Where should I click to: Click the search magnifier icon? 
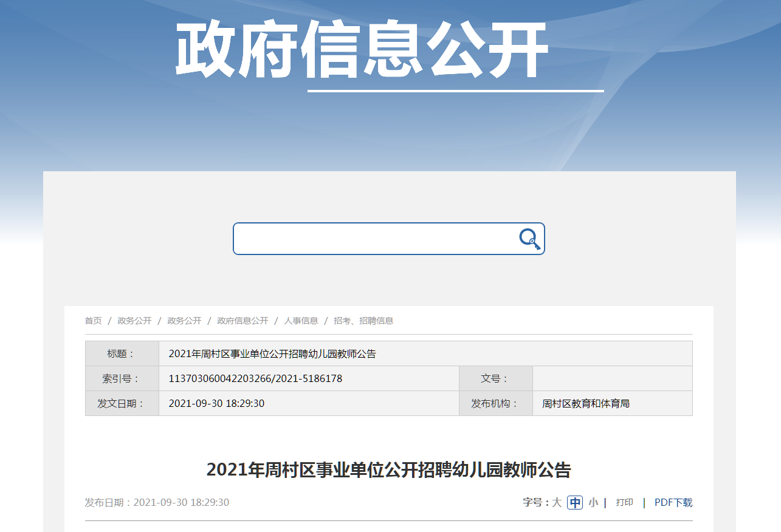[530, 239]
